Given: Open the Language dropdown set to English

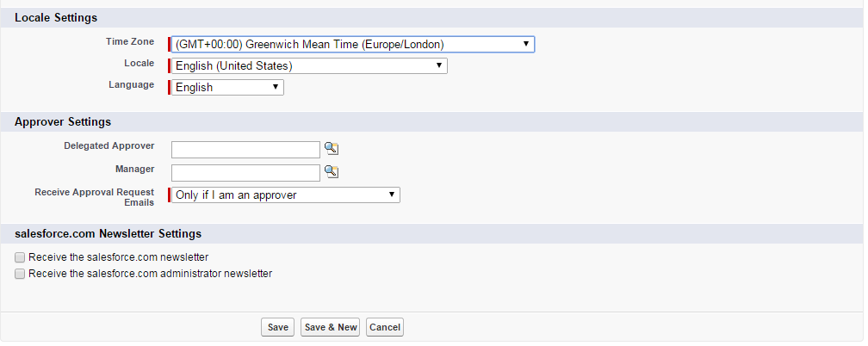Looking at the screenshot, I should pyautogui.click(x=227, y=88).
